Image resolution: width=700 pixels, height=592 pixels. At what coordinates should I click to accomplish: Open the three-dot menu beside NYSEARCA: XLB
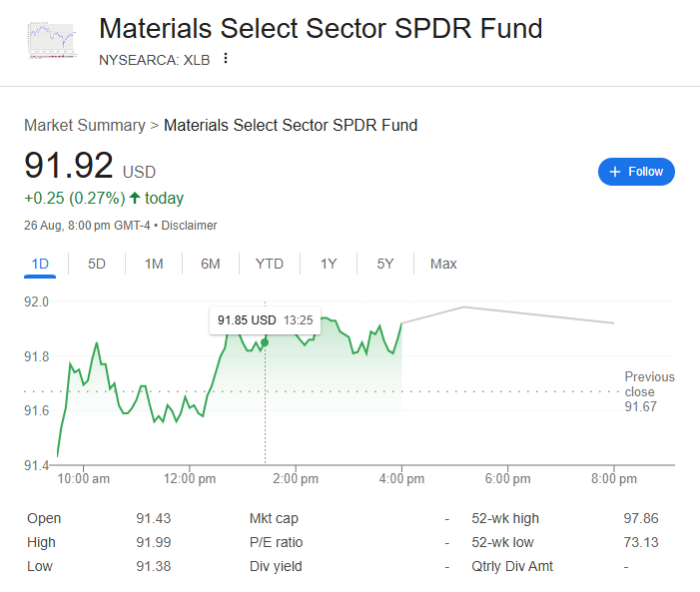point(226,59)
